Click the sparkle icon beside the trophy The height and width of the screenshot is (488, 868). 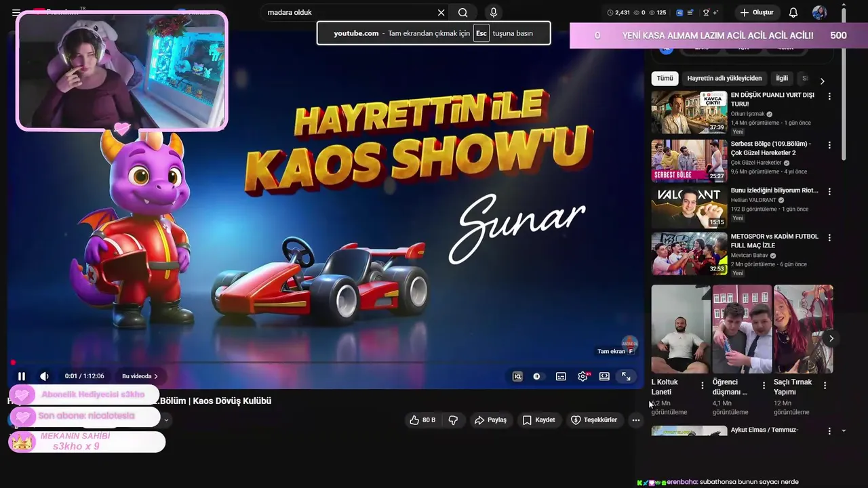[x=716, y=12]
